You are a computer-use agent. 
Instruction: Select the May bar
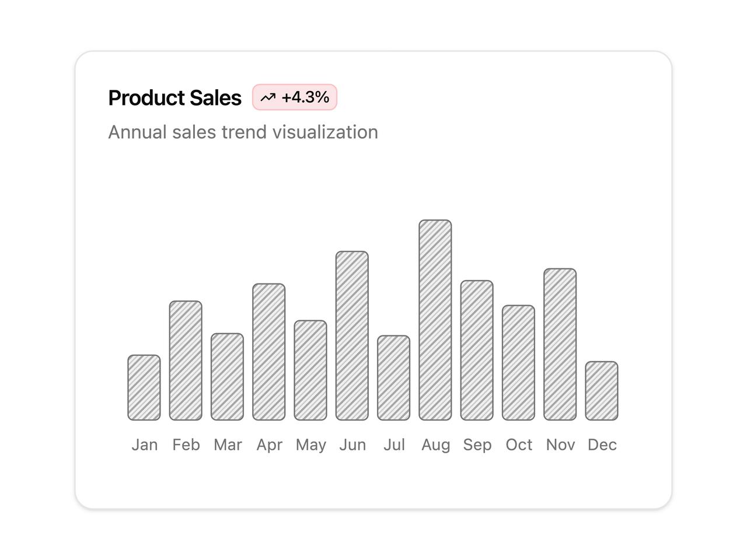pyautogui.click(x=310, y=370)
